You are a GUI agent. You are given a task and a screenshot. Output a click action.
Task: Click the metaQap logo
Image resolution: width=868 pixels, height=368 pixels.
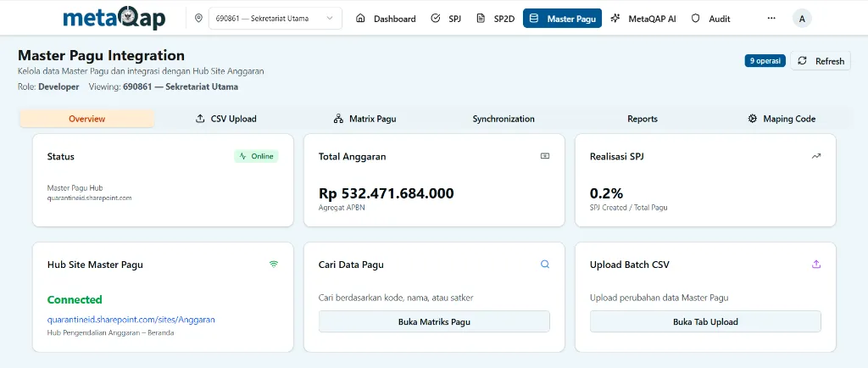pyautogui.click(x=114, y=19)
